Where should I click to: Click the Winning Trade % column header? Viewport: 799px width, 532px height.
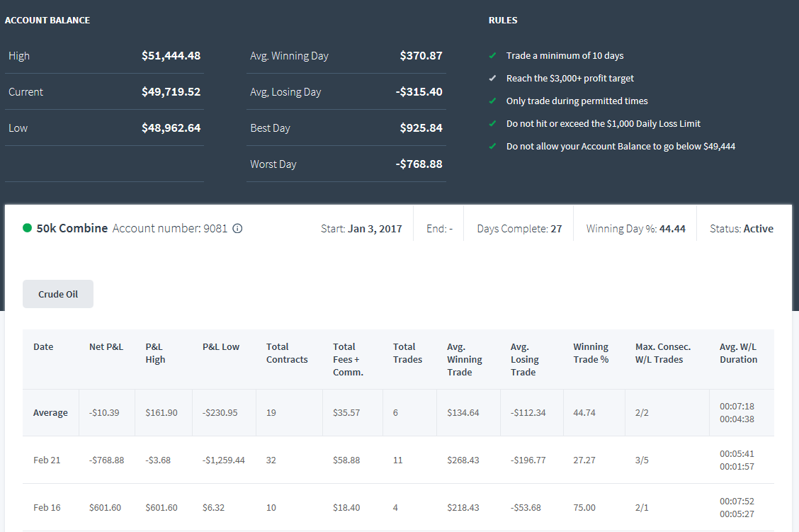pyautogui.click(x=591, y=353)
